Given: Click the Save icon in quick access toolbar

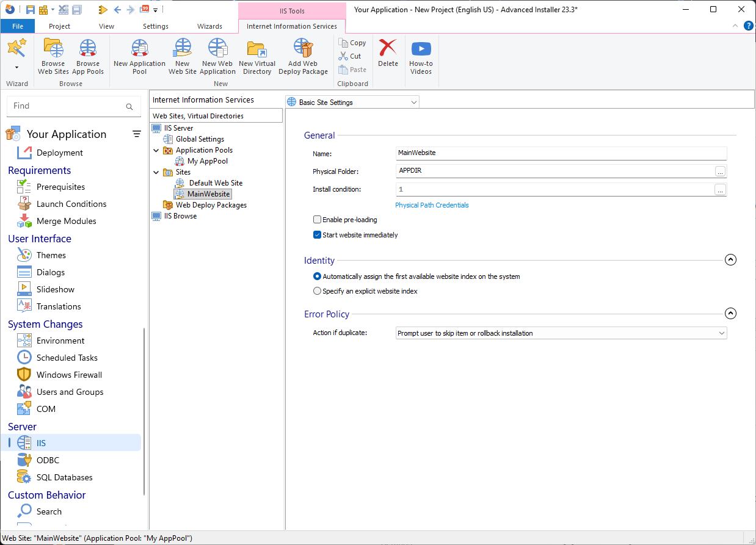Looking at the screenshot, I should pyautogui.click(x=31, y=9).
